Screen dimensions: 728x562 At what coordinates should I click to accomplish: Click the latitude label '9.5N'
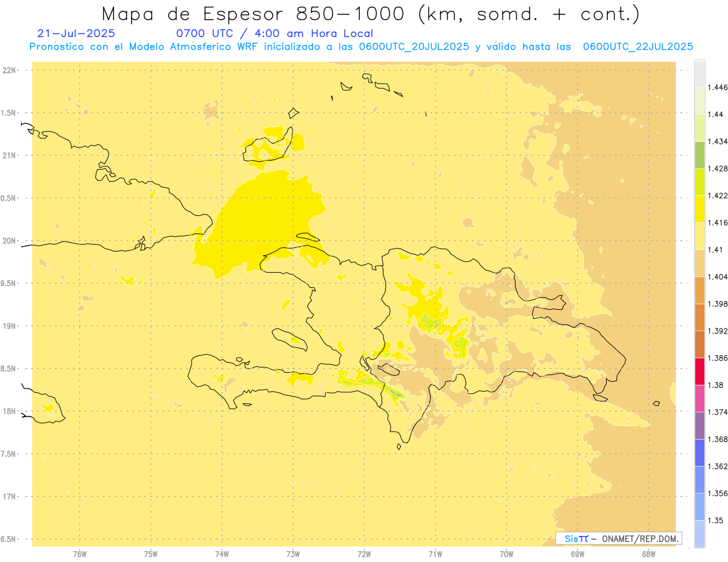click(8, 283)
